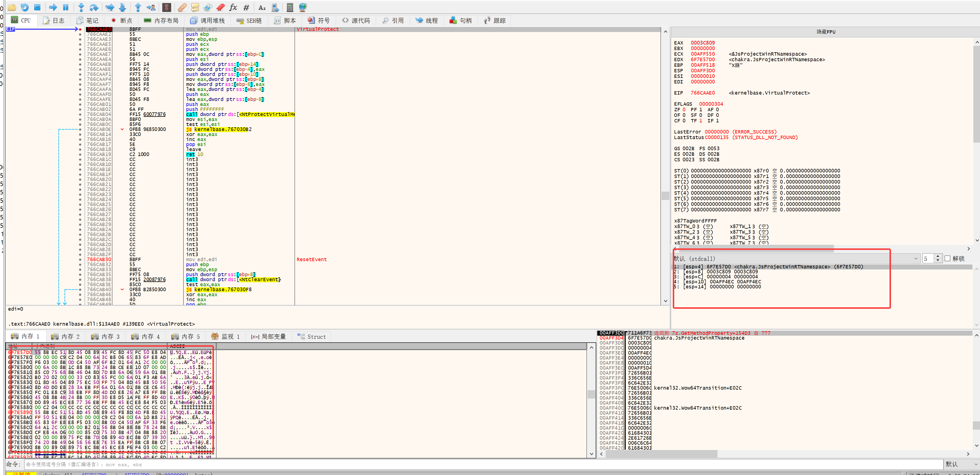Open the Struct tab
The height and width of the screenshot is (475, 980).
[x=311, y=336]
